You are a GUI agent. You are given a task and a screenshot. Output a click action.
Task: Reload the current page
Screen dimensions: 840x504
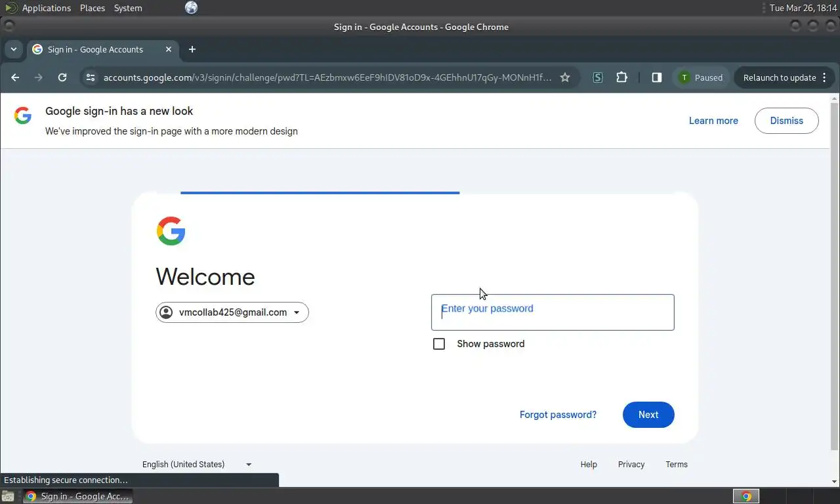pos(62,77)
